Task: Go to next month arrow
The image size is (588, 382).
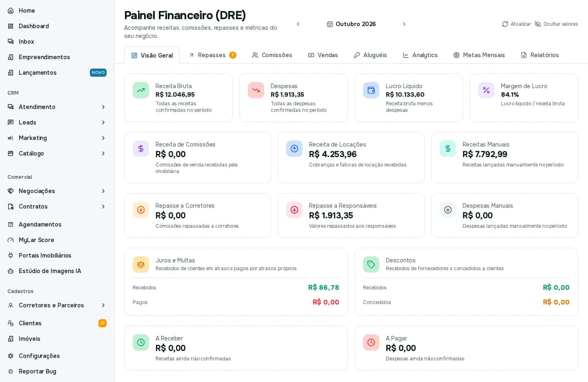Action: pyautogui.click(x=404, y=24)
